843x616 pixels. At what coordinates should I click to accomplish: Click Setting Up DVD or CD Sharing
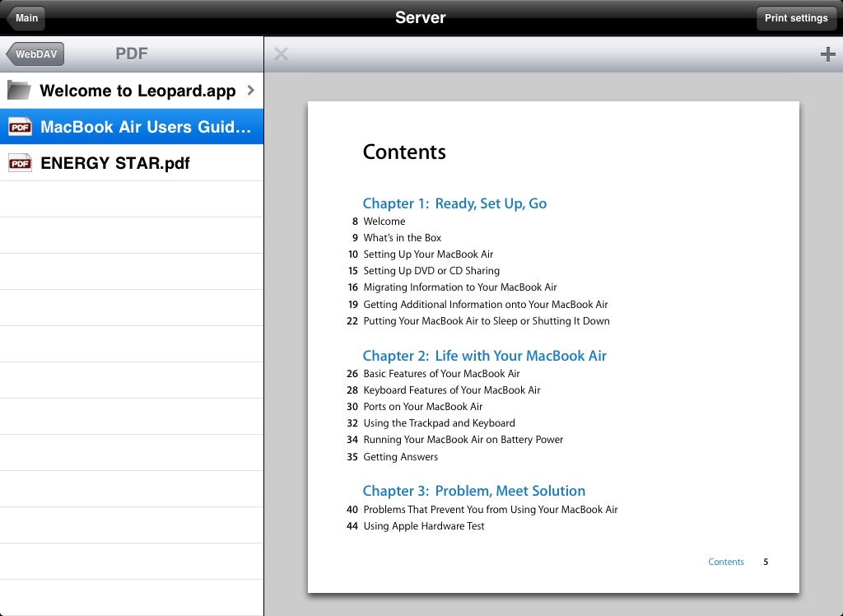pos(431,271)
